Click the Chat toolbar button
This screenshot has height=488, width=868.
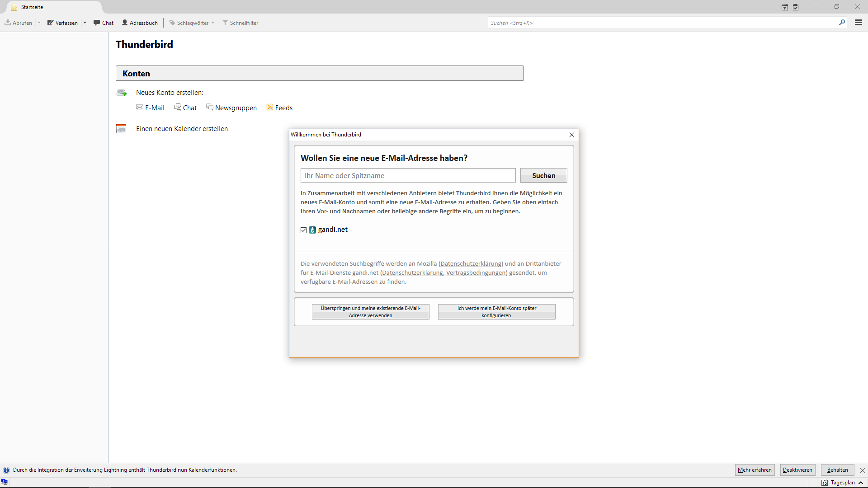[x=104, y=23]
